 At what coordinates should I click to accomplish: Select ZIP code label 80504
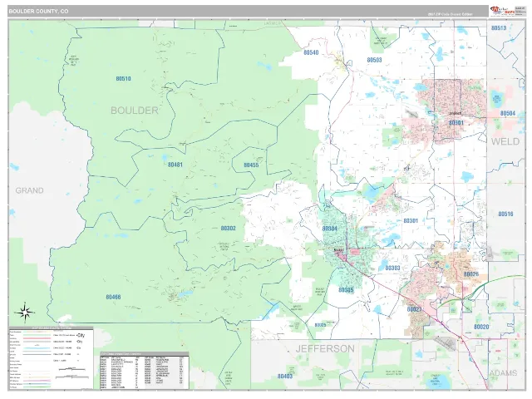pos(508,113)
